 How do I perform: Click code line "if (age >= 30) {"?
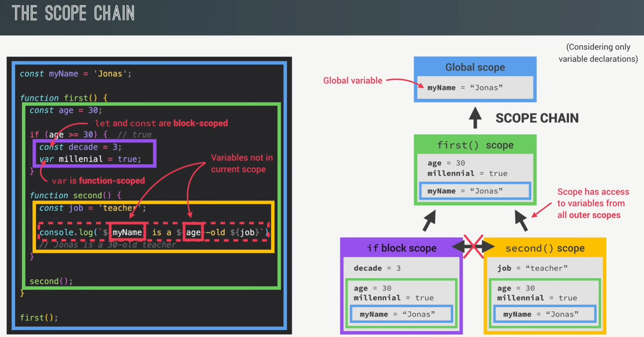tap(68, 135)
